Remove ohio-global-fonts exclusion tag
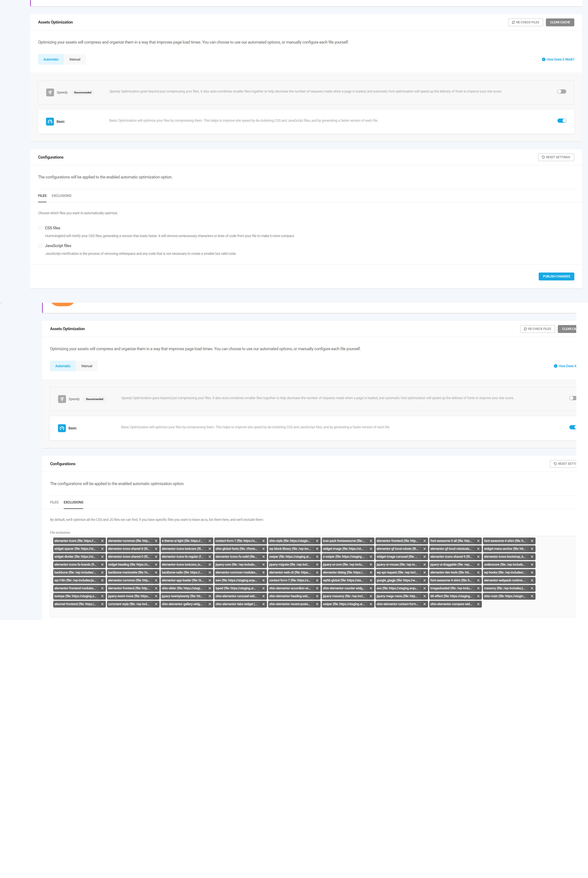Image resolution: width=588 pixels, height=878 pixels. [263, 549]
